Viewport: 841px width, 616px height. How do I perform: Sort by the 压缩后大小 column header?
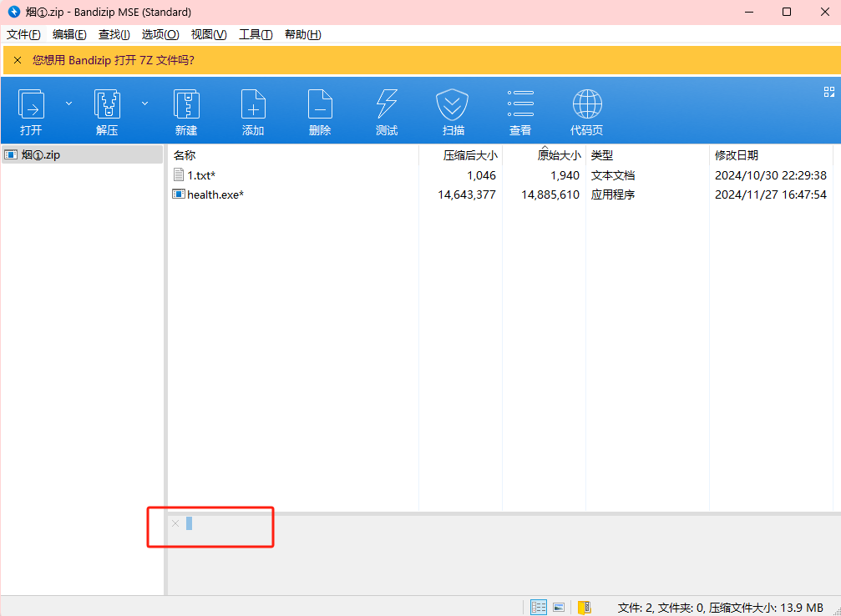point(461,155)
